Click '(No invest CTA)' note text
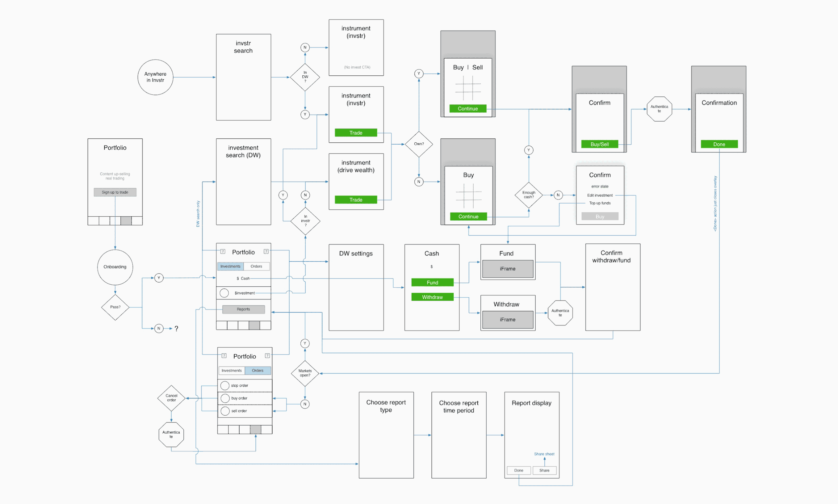 [357, 67]
